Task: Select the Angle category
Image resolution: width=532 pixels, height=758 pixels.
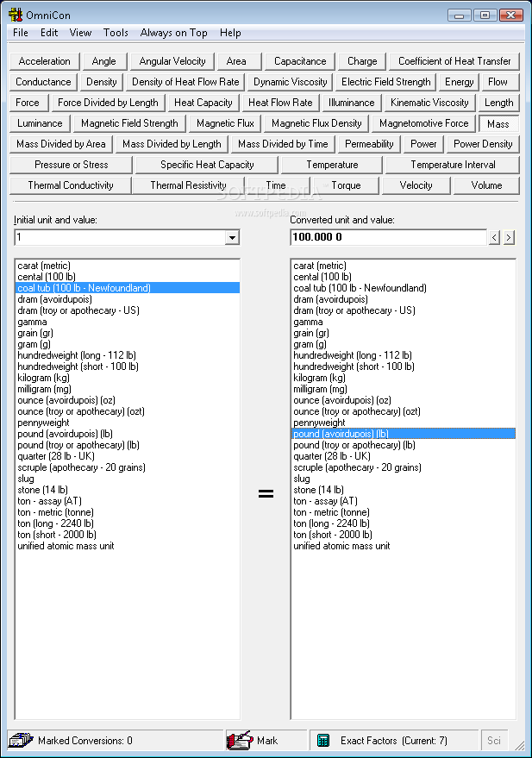Action: 103,61
